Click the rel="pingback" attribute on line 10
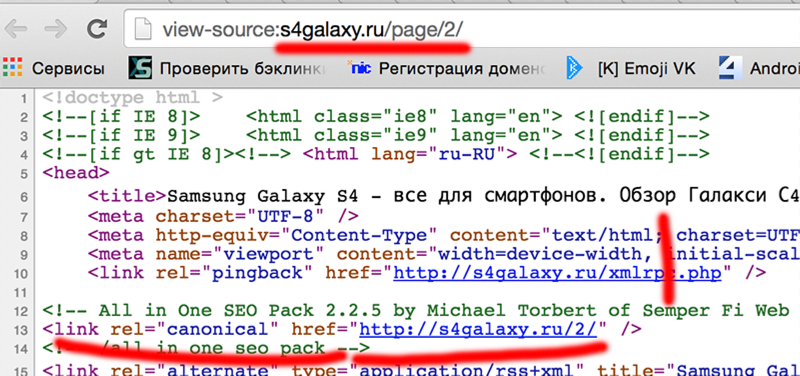This screenshot has height=376, width=800. 235,272
